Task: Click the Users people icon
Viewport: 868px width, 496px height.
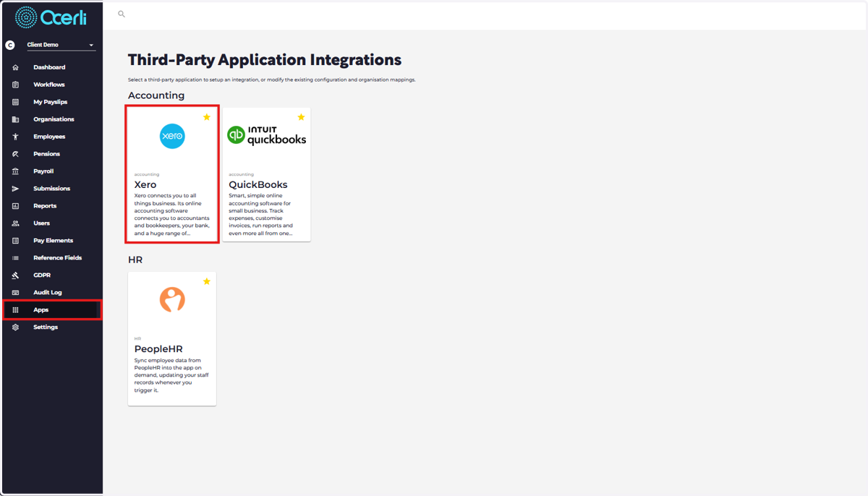Action: coord(15,223)
